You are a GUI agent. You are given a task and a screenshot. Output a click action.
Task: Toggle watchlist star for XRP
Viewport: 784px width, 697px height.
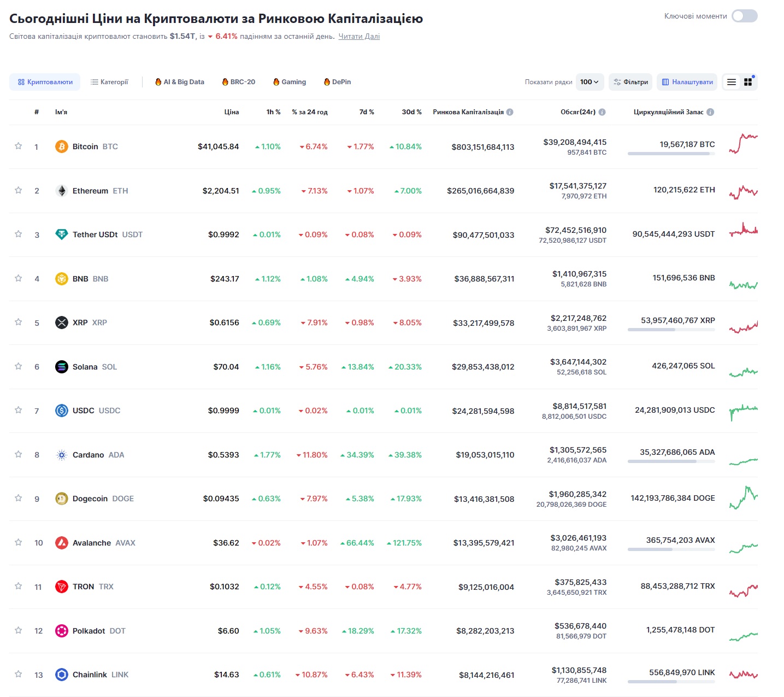point(19,322)
